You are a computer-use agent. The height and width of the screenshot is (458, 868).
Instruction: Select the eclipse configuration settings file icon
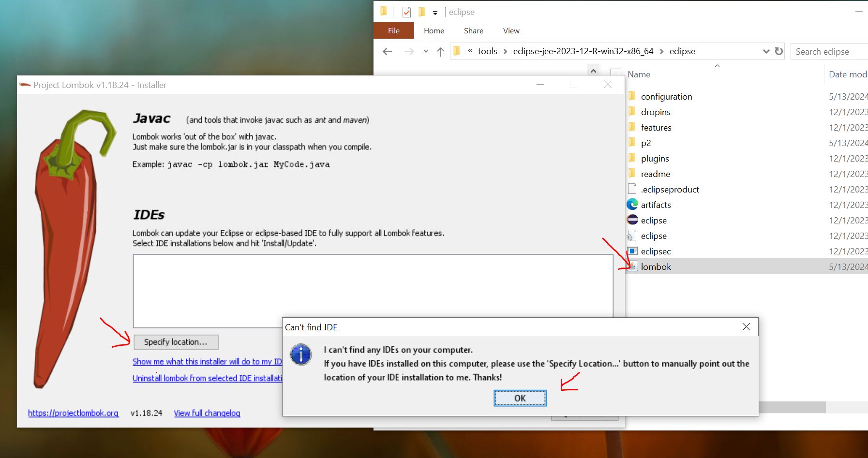coord(632,236)
